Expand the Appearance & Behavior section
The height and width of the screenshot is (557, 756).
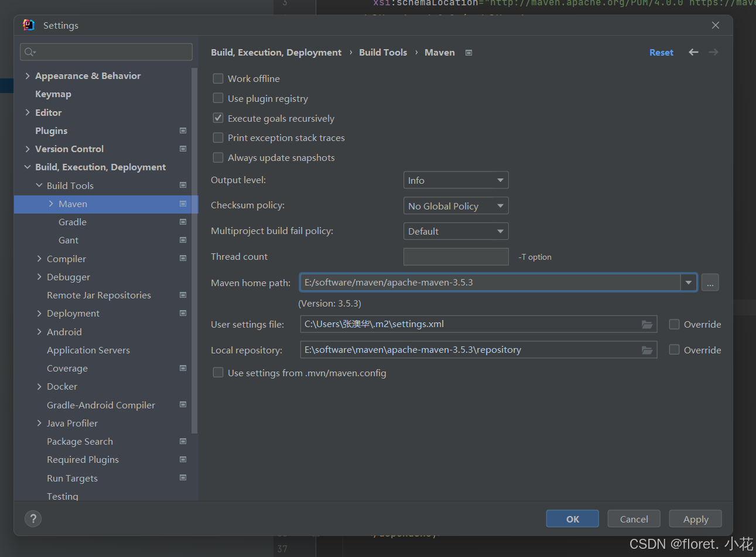(x=28, y=75)
